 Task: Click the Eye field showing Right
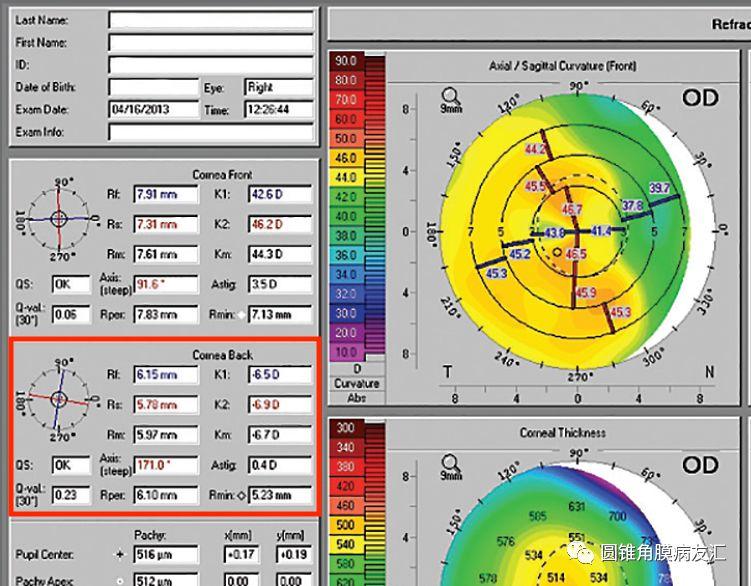tap(279, 87)
